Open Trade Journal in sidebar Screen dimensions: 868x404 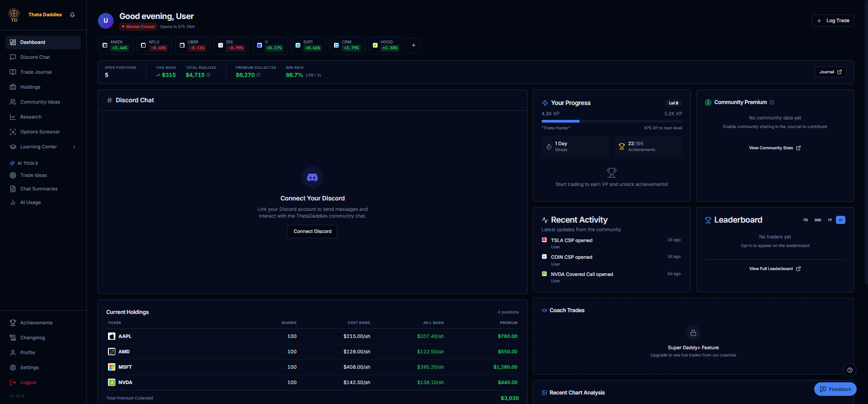point(43,72)
